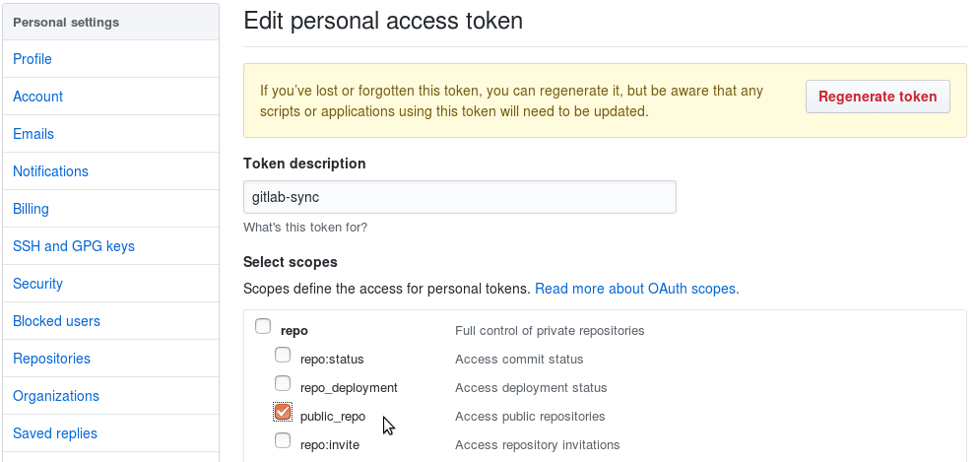Check the repo scope checkbox
Screen dimensions: 980x462
click(x=263, y=327)
